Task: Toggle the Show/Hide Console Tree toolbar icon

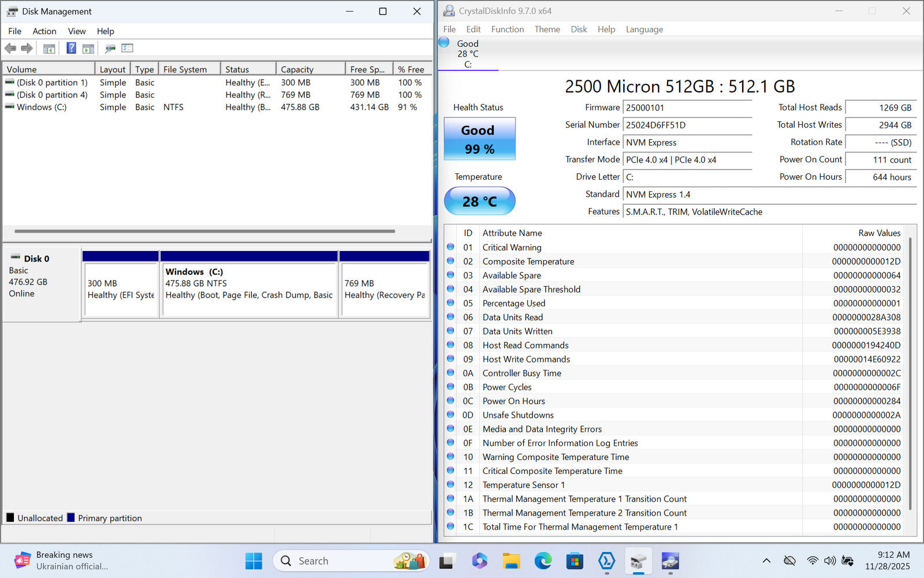Action: pyautogui.click(x=49, y=49)
